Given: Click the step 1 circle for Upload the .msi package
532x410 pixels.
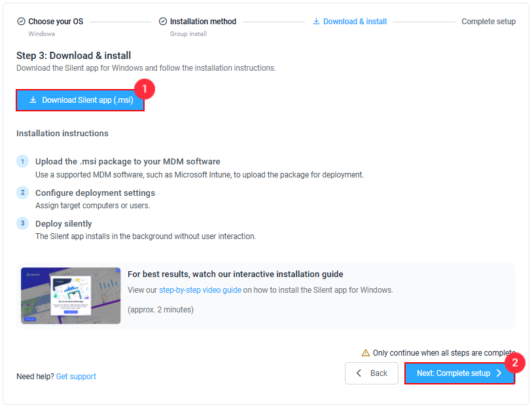Looking at the screenshot, I should 23,161.
